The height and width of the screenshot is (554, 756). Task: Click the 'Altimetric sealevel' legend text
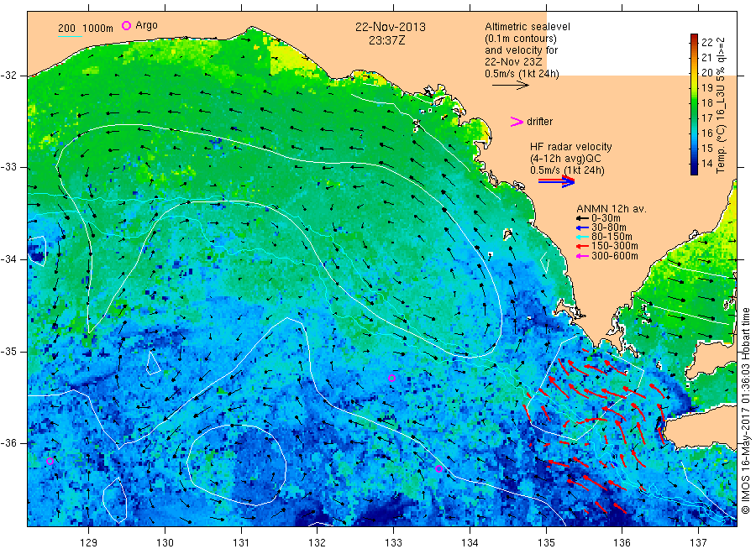point(527,27)
